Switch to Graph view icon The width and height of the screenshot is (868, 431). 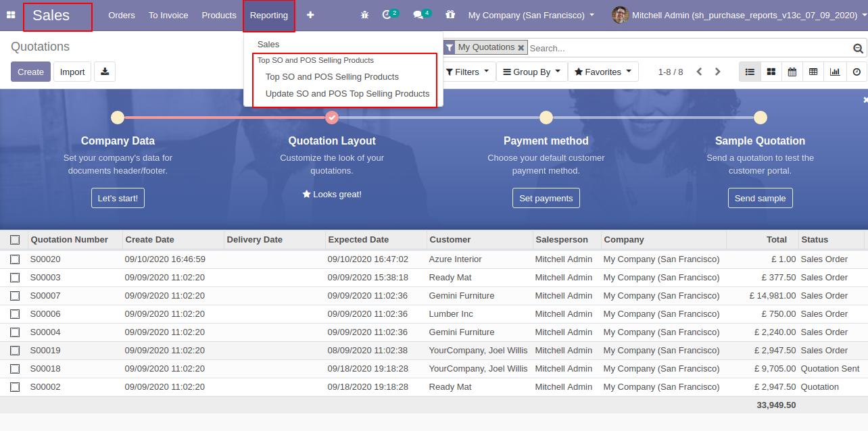(x=835, y=72)
